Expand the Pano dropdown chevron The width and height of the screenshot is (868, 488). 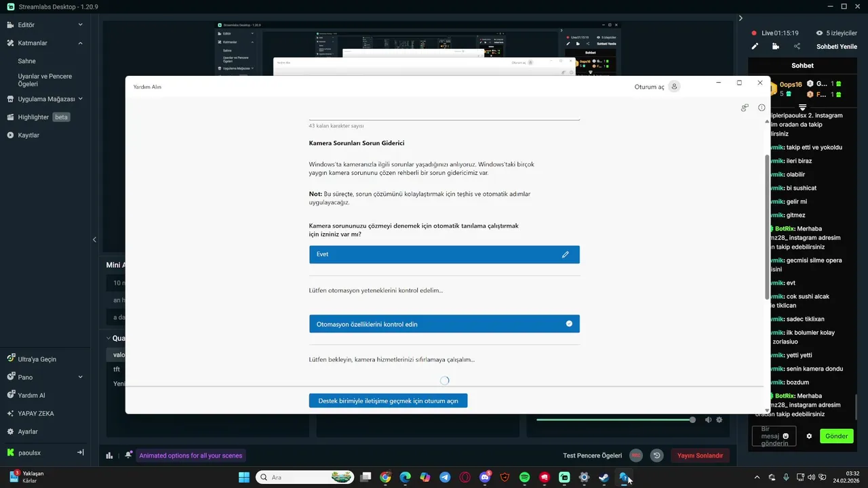point(80,377)
